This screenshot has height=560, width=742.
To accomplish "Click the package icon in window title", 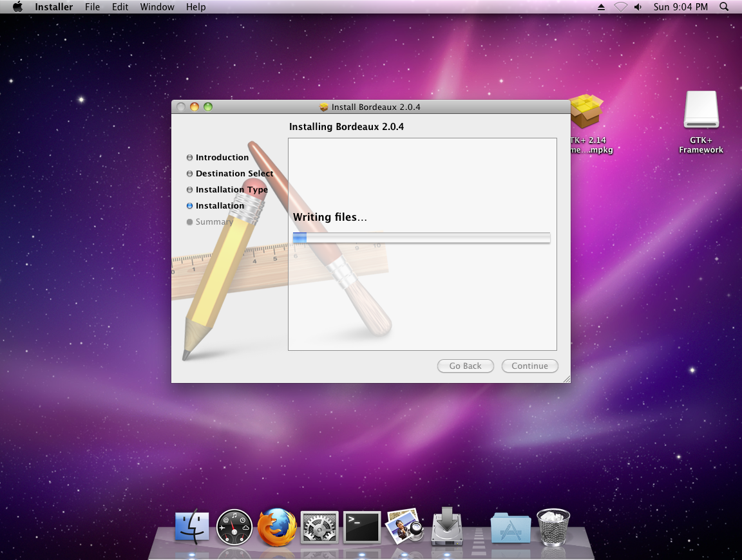I will click(x=324, y=107).
